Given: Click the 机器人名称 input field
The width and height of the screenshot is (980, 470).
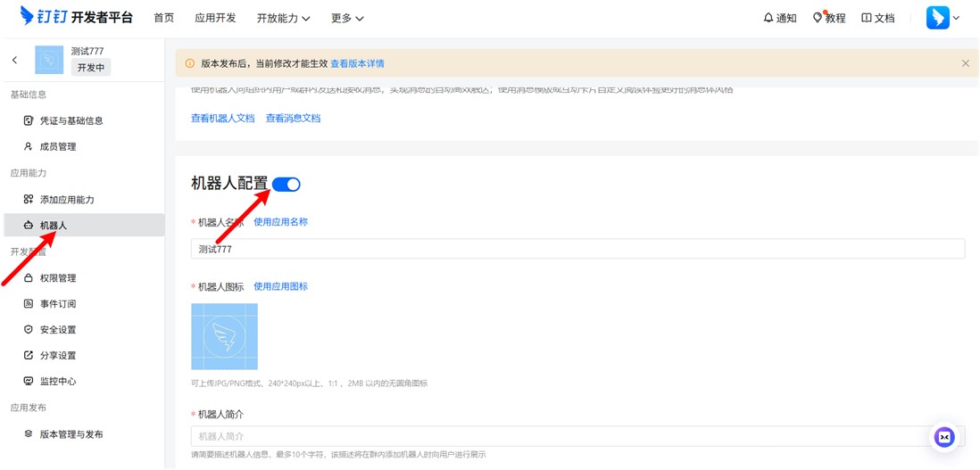Looking at the screenshot, I should coord(577,249).
